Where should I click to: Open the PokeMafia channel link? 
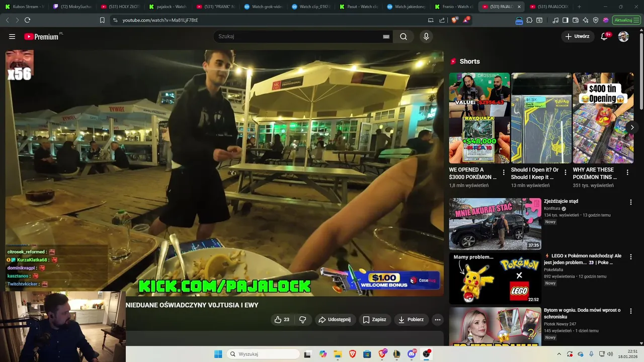coord(553,269)
